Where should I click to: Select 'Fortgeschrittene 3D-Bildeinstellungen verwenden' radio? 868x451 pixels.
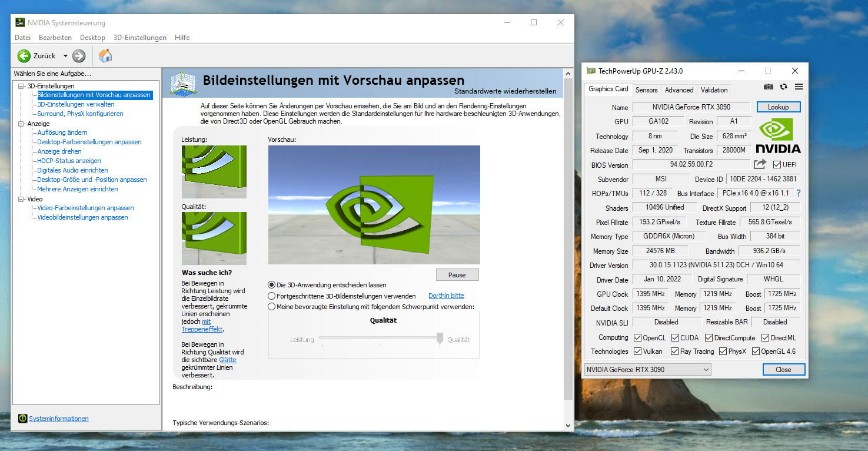click(x=271, y=296)
